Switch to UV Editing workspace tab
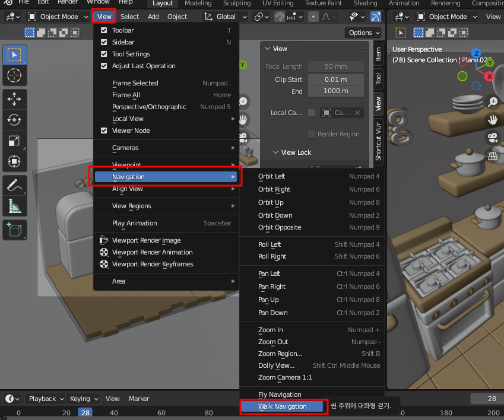This screenshot has width=504, height=420. tap(278, 3)
